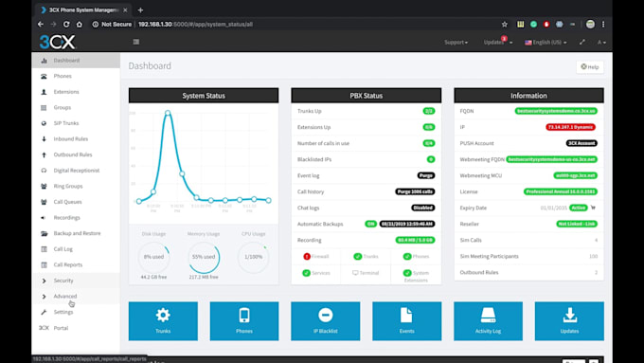Screen dimensions: 644x363
Task: Click the PUSH Account 3CX Account badge
Action: 581,143
